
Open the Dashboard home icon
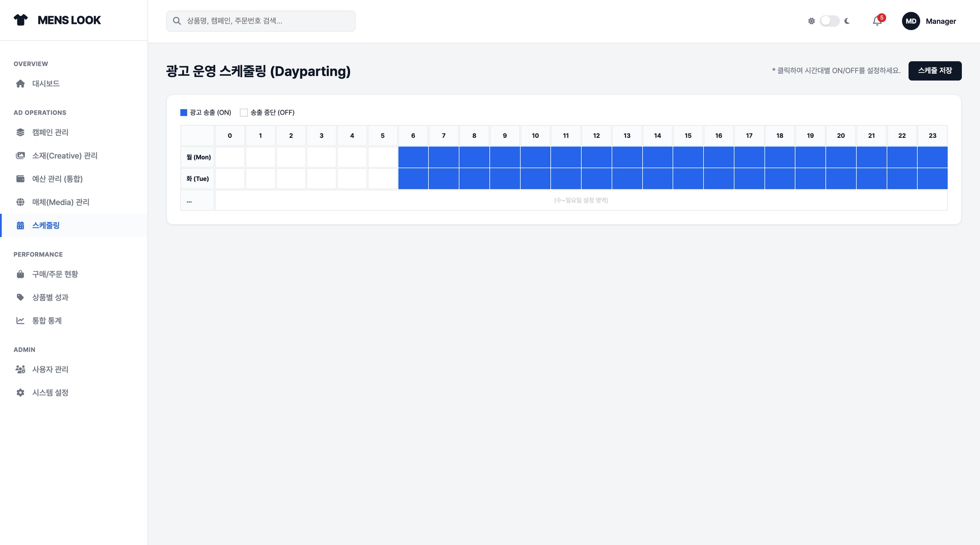(x=20, y=84)
